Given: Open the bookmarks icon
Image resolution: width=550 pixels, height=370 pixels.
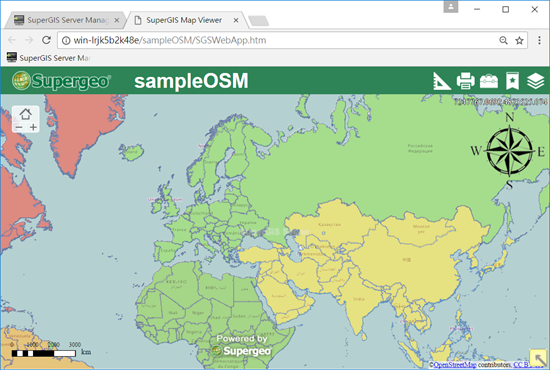Looking at the screenshot, I should [x=512, y=81].
